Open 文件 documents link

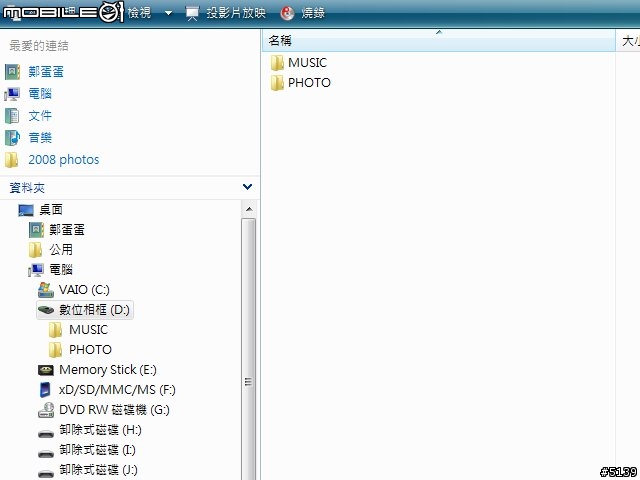pos(40,116)
